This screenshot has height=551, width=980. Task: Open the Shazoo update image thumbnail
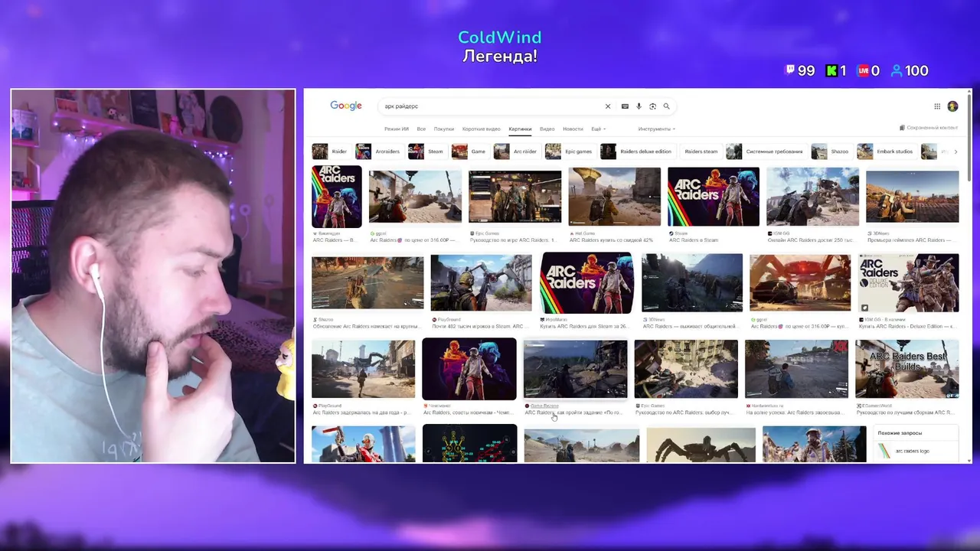tap(367, 283)
